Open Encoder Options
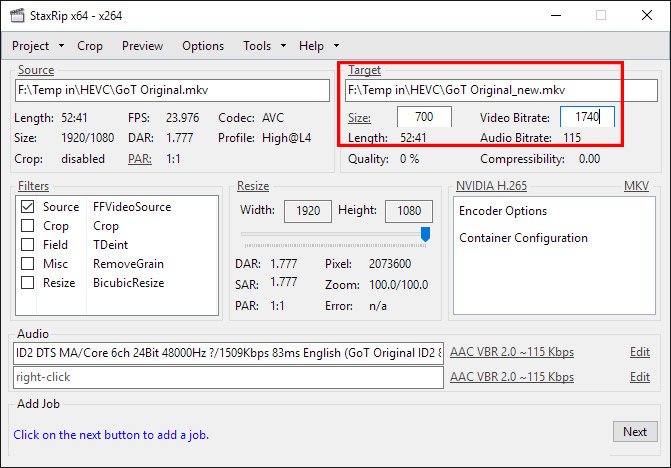The height and width of the screenshot is (468, 671). 503,211
